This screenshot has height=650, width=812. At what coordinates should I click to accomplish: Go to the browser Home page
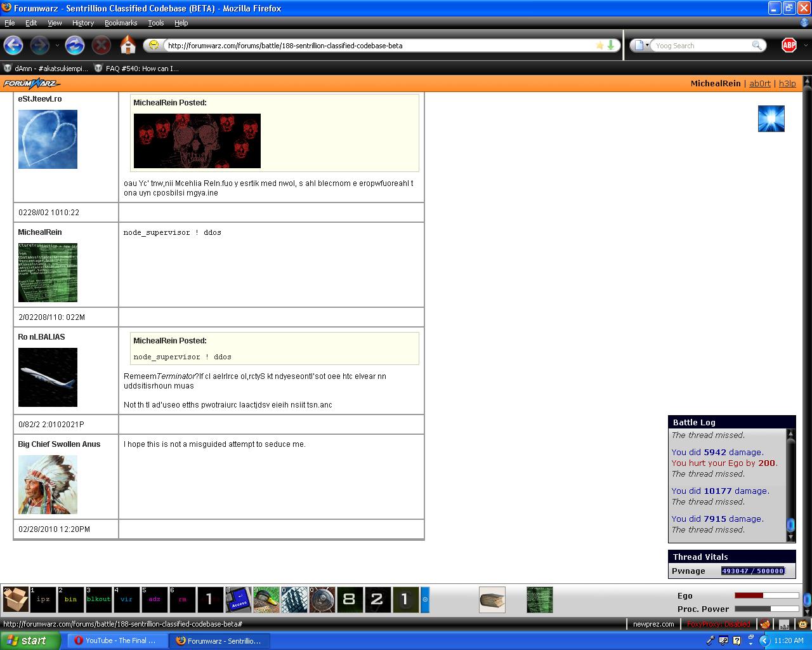[x=128, y=45]
